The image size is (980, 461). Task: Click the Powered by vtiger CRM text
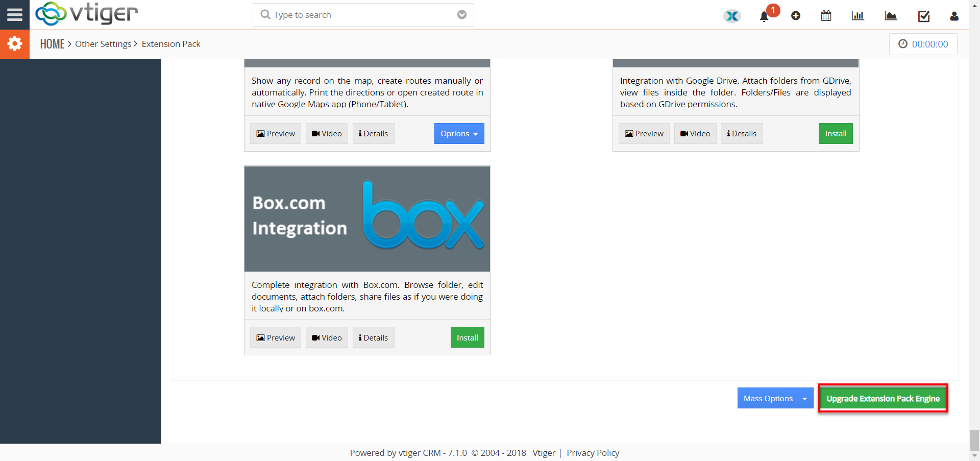click(x=408, y=453)
